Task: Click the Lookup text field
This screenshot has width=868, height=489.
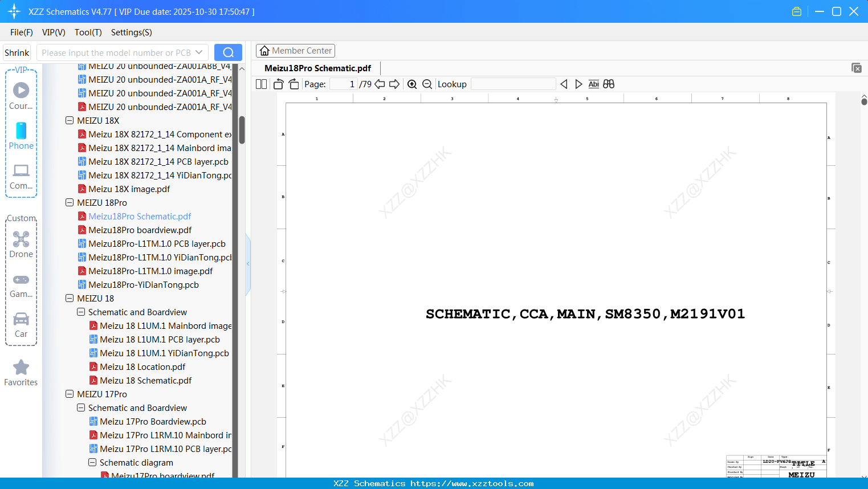Action: pos(514,84)
